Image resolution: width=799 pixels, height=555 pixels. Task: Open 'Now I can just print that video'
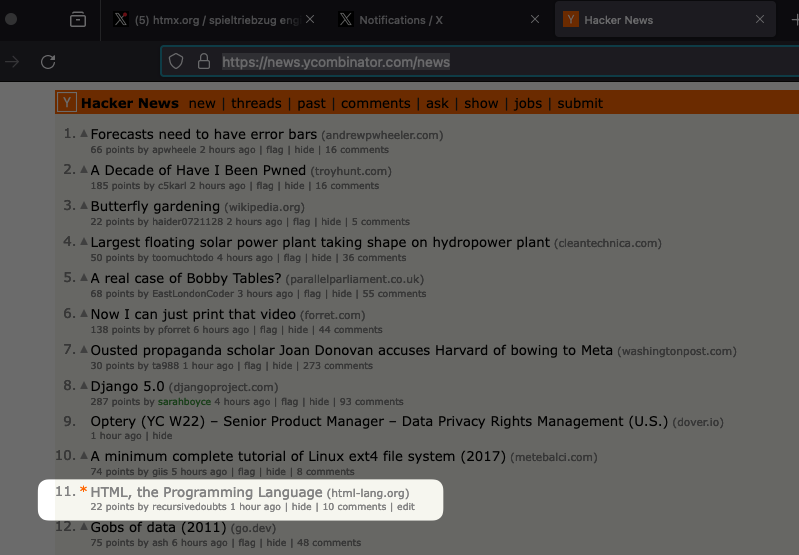(x=193, y=314)
